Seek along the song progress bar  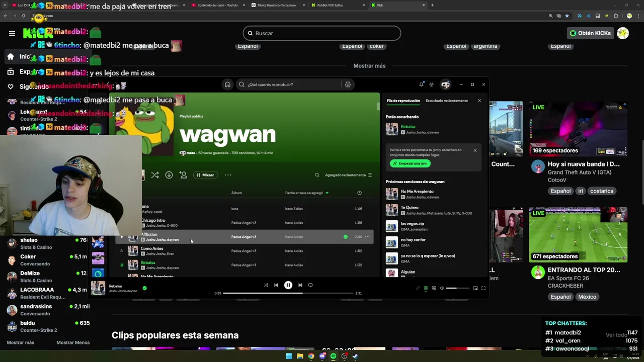pyautogui.click(x=288, y=293)
